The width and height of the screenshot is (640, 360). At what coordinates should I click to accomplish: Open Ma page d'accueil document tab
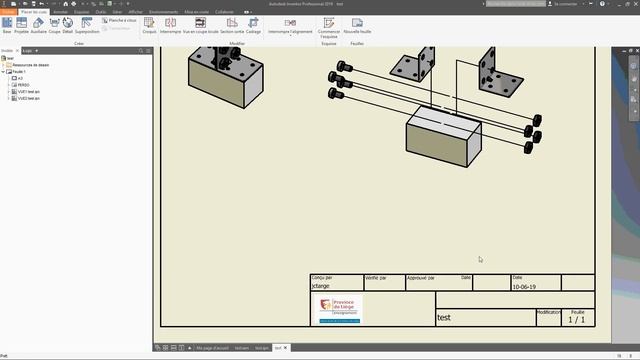(212, 348)
